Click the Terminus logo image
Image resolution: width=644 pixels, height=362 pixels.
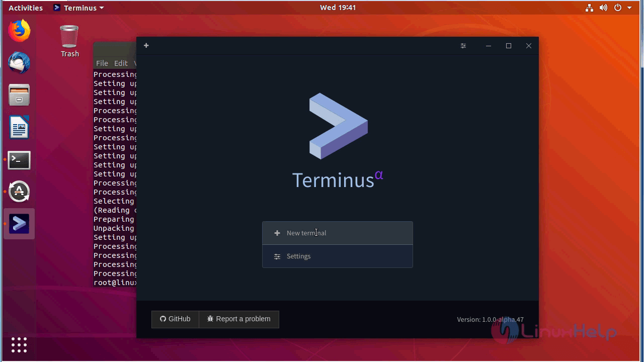338,126
